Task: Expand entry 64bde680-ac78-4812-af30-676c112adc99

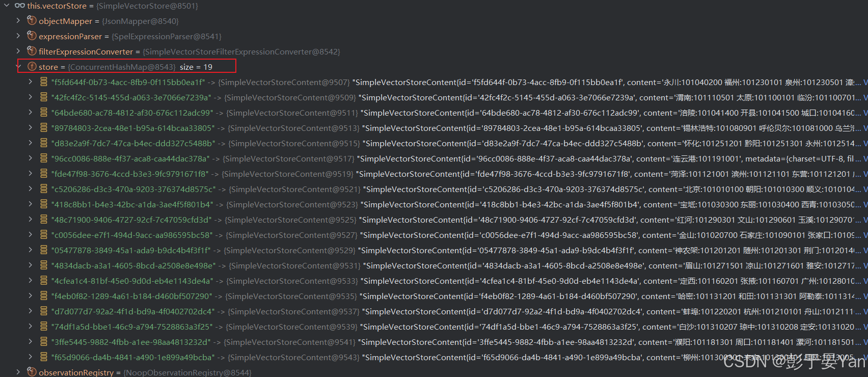Action: [31, 113]
